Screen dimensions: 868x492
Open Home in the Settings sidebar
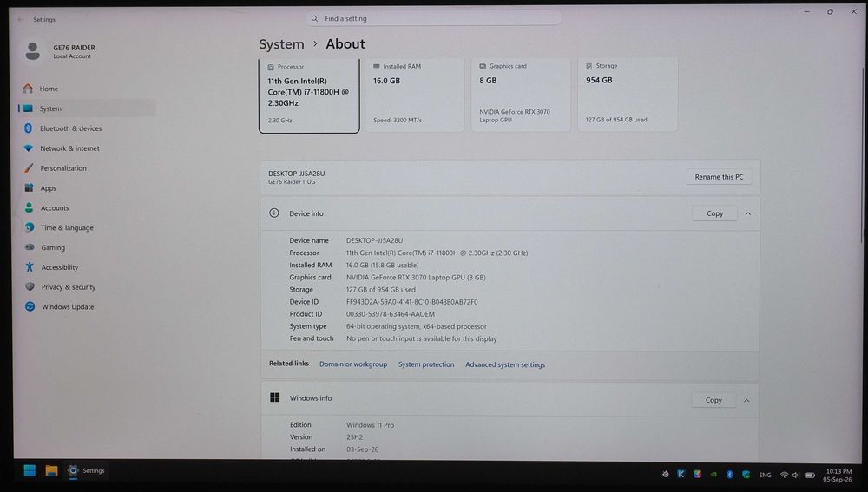[x=88, y=89]
